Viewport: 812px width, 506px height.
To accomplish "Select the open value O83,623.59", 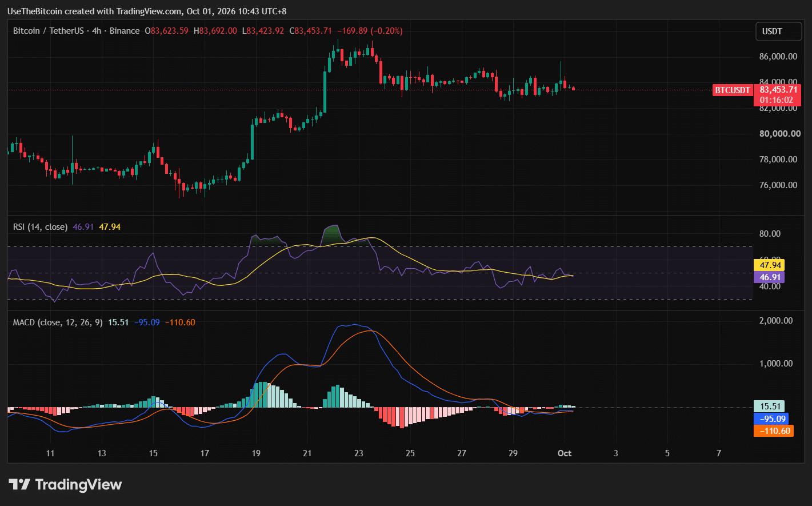I will (166, 31).
